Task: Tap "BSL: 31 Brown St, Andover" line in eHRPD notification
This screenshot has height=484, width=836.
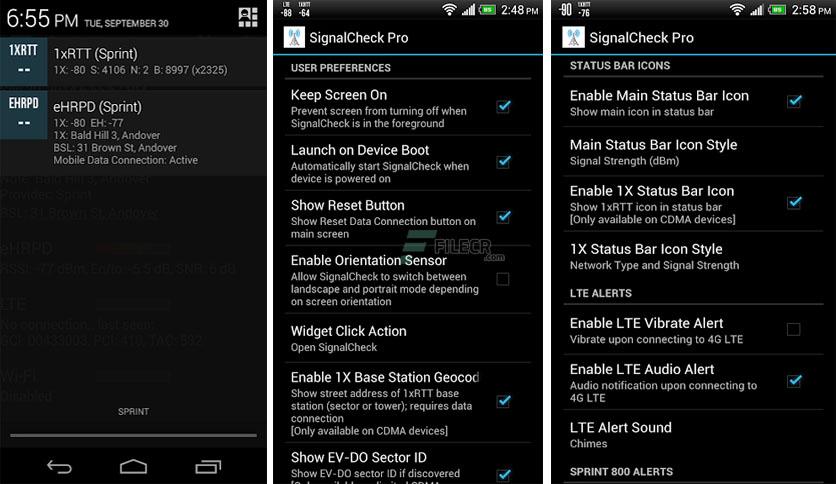Action: 115,148
